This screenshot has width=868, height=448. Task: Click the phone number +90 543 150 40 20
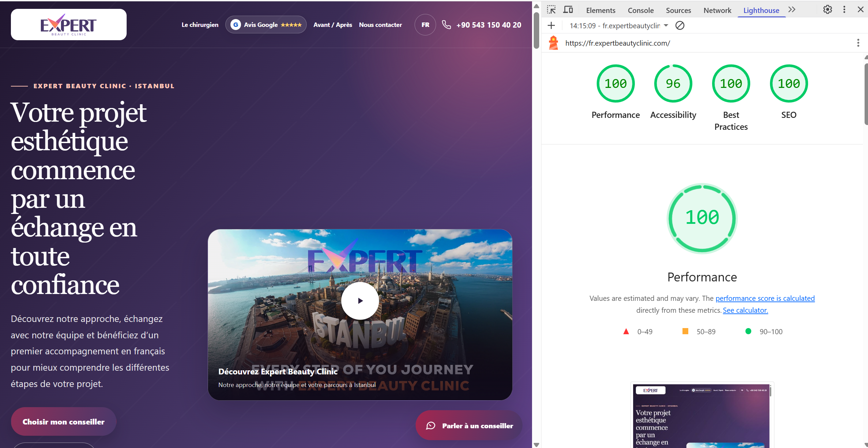[488, 25]
